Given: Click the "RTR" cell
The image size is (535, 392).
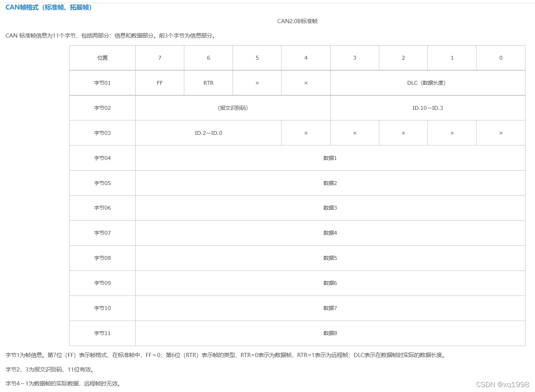Looking at the screenshot, I should pyautogui.click(x=209, y=83).
